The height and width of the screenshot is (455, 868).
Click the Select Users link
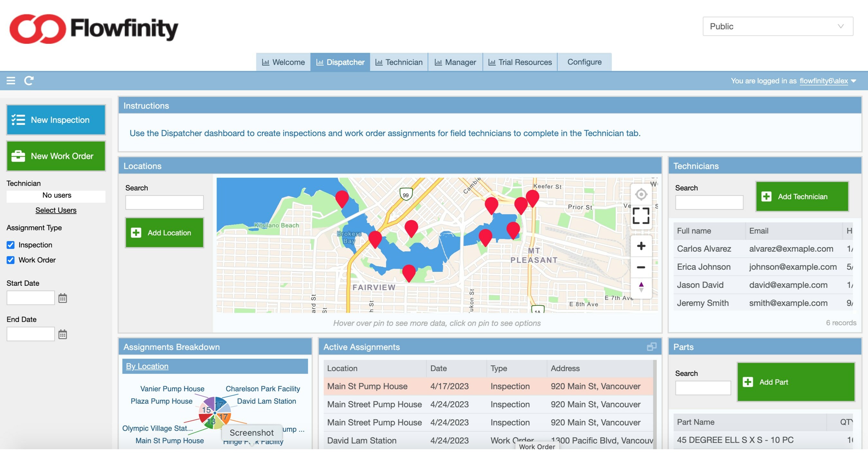point(56,209)
